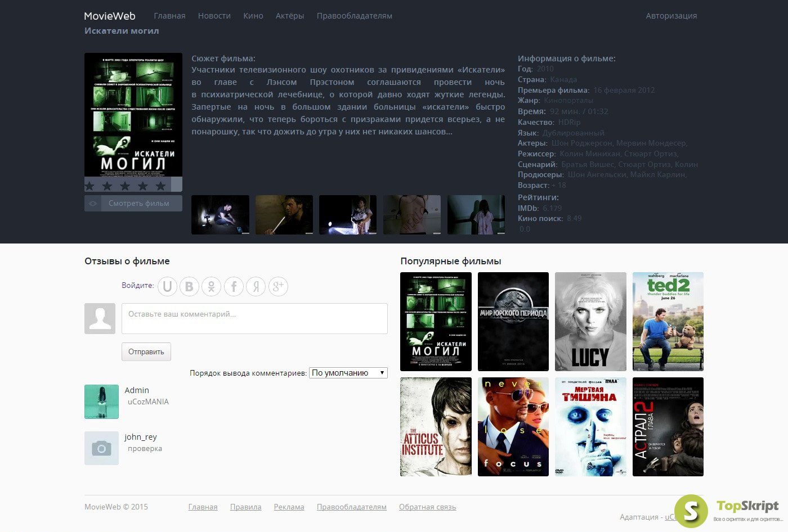Click the uID login icon
Viewport: 788px width, 532px height.
pos(167,286)
